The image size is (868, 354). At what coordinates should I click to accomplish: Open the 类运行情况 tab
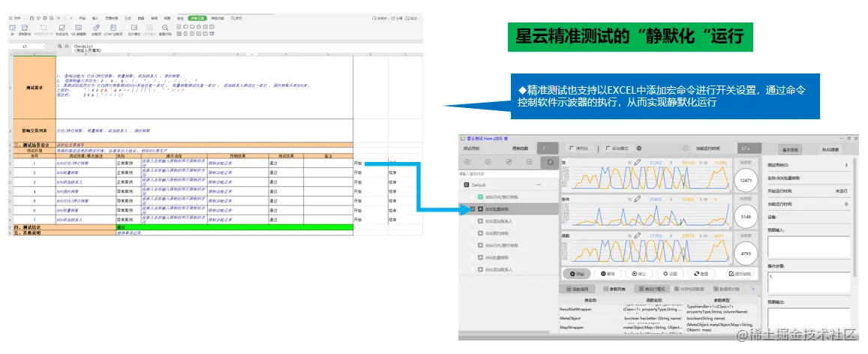(x=651, y=289)
